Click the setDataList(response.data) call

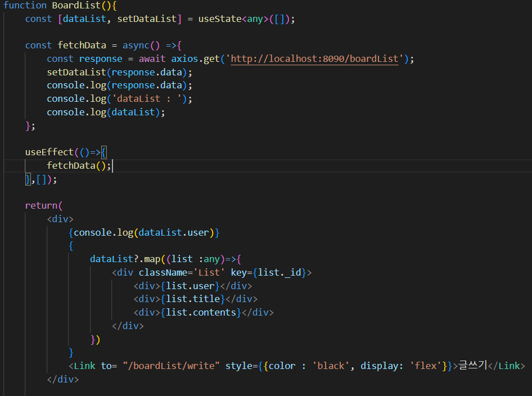119,72
